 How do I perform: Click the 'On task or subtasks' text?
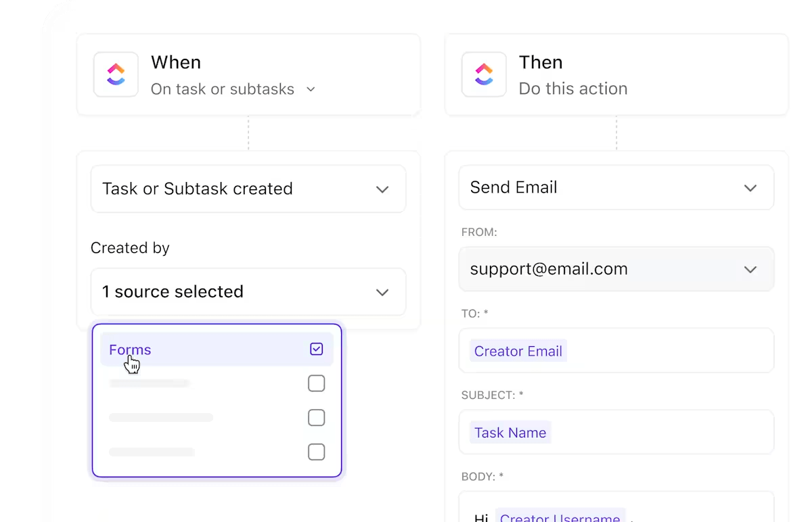tap(222, 89)
